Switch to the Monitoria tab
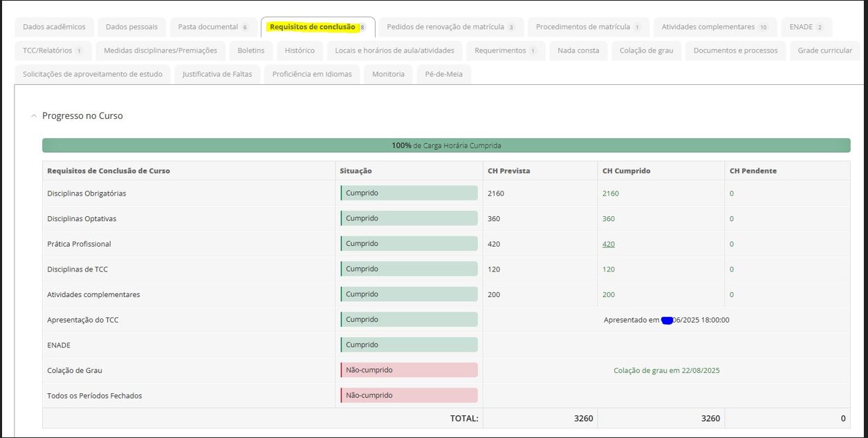This screenshot has height=438, width=868. coord(388,74)
